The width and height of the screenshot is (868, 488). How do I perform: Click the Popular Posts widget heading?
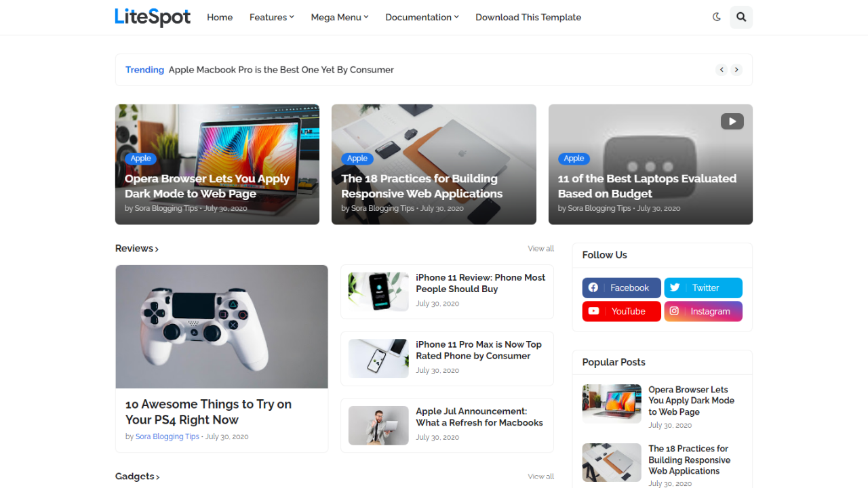614,362
